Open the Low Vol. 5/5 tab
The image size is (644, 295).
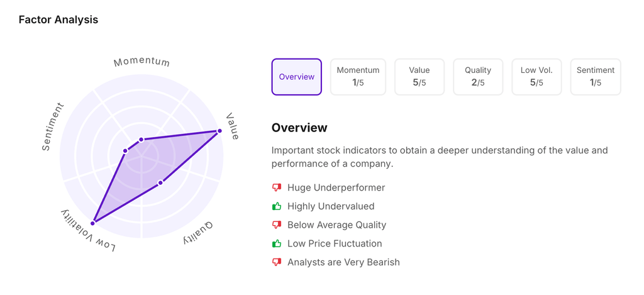coord(536,77)
